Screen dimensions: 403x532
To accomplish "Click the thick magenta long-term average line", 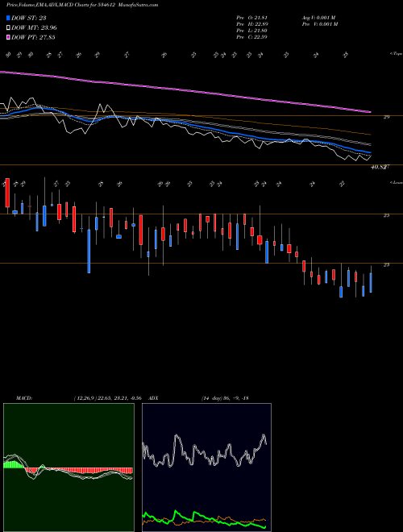I will [x=185, y=90].
